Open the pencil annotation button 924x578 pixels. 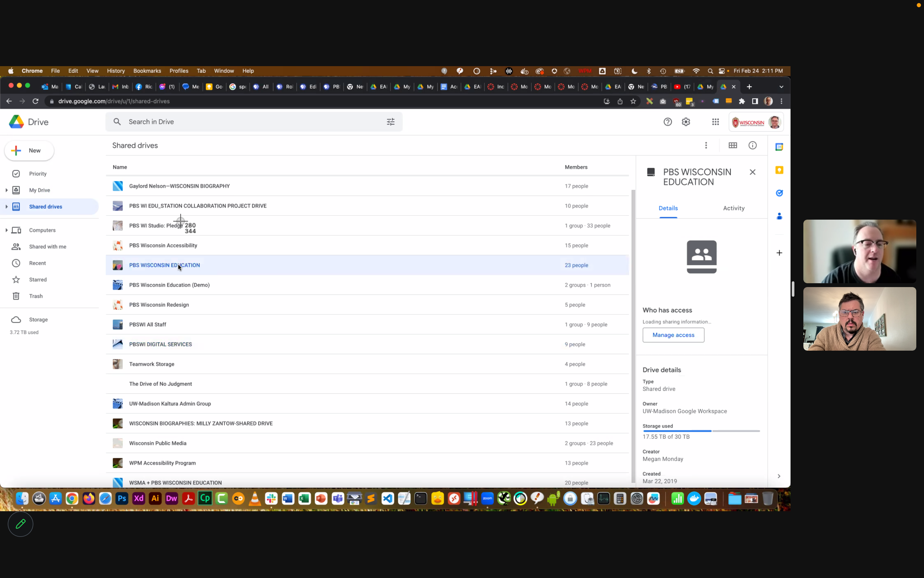[x=21, y=524]
